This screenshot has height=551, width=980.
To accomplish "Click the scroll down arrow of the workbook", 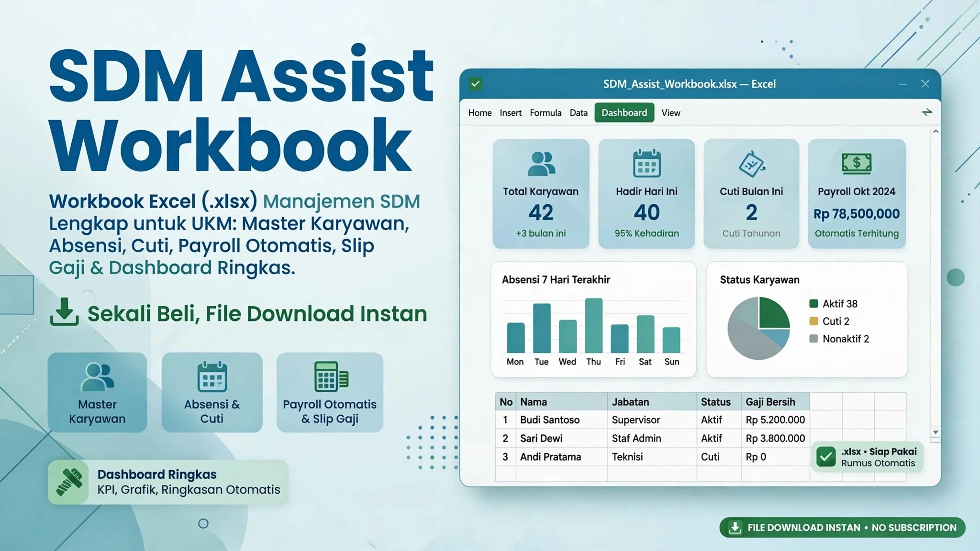I will [935, 432].
